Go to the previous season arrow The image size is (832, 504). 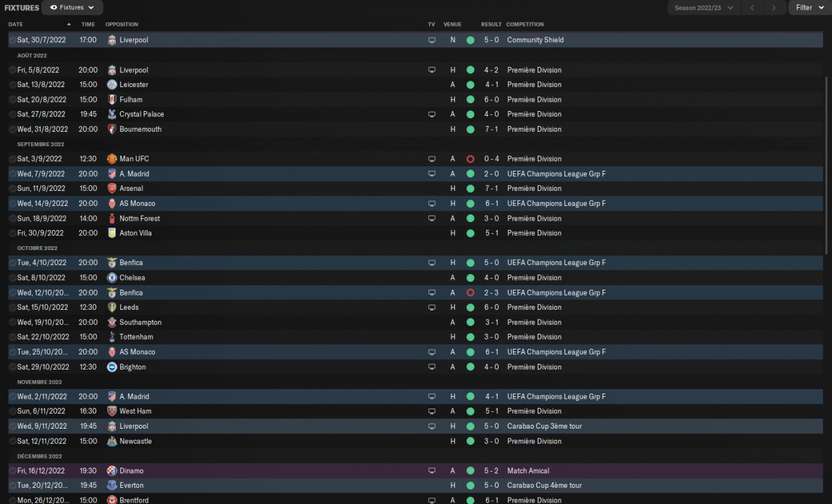(x=752, y=8)
